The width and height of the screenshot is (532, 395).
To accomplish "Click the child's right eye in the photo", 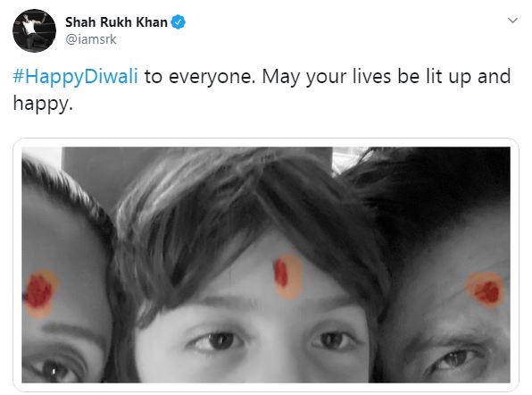I will pyautogui.click(x=332, y=340).
